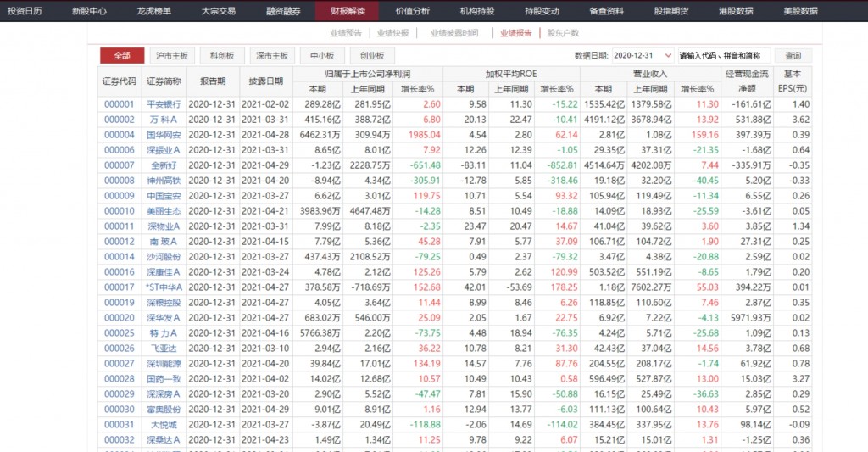Filter by 创业板 board
The image size is (868, 452).
(x=372, y=56)
